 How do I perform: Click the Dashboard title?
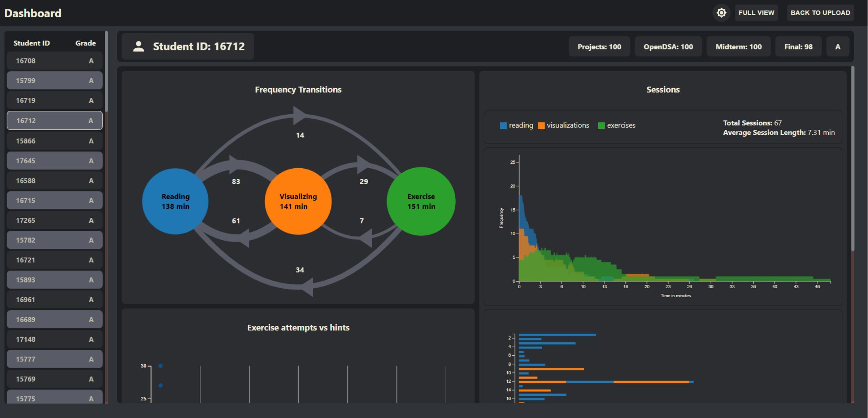click(33, 13)
